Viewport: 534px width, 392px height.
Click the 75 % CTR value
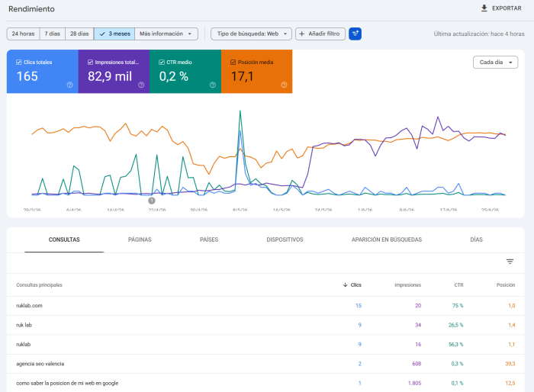458,306
